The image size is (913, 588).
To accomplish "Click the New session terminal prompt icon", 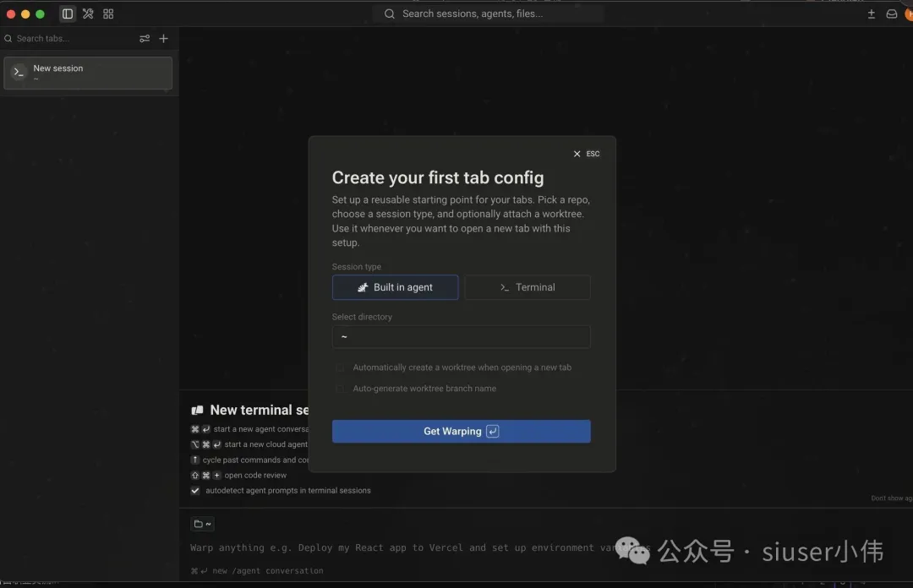I will click(x=19, y=72).
